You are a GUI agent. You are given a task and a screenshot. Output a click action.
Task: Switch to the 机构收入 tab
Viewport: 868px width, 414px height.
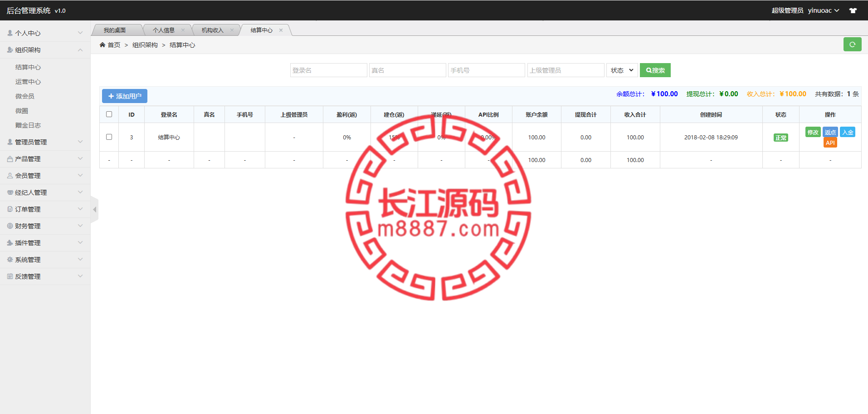[213, 30]
